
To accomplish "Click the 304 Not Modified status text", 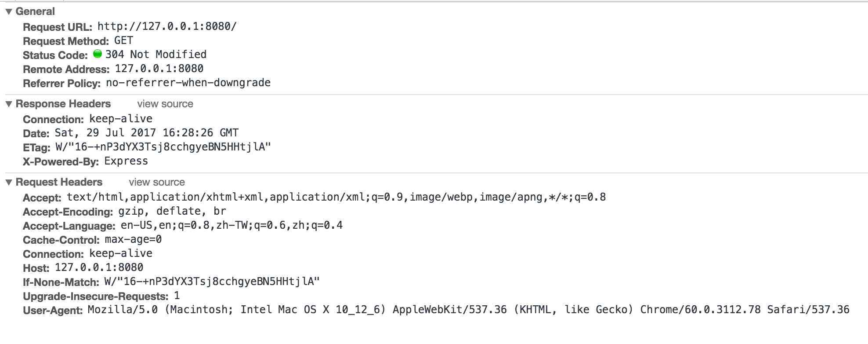I will [156, 55].
